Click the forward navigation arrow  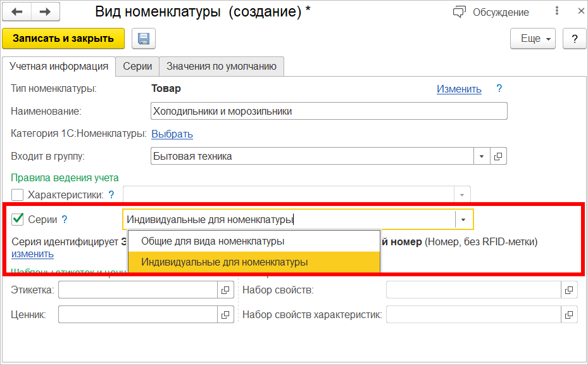tap(46, 12)
